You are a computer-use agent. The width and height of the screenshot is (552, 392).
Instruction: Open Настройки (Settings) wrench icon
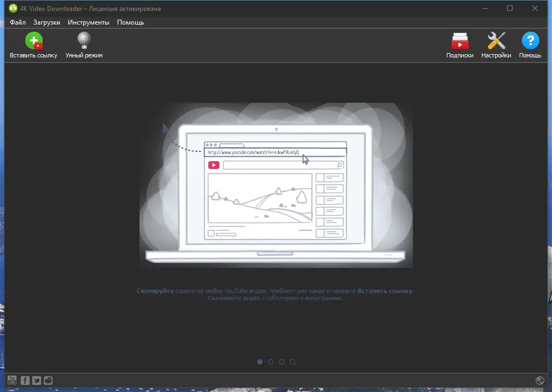click(x=496, y=40)
